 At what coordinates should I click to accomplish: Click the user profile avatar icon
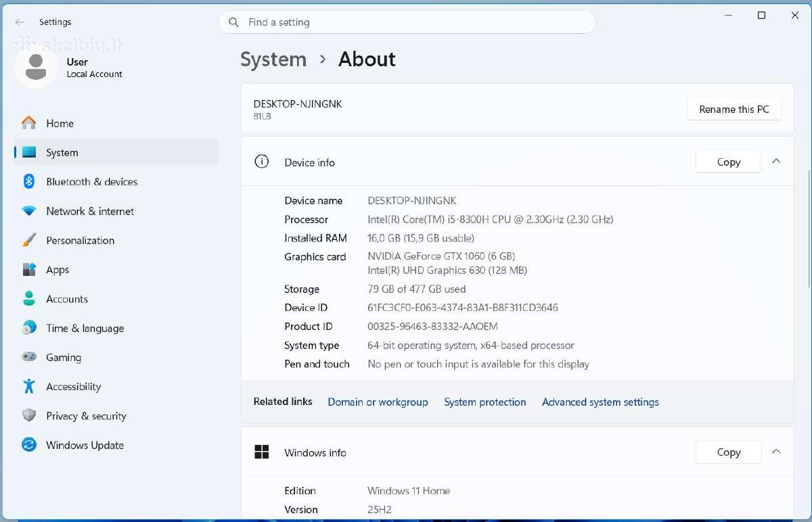pyautogui.click(x=36, y=67)
